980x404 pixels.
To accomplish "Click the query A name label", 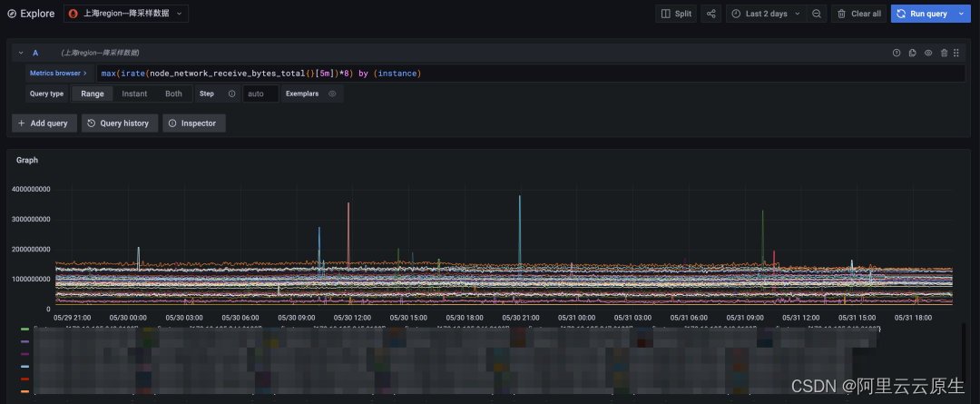I will 35,54.
